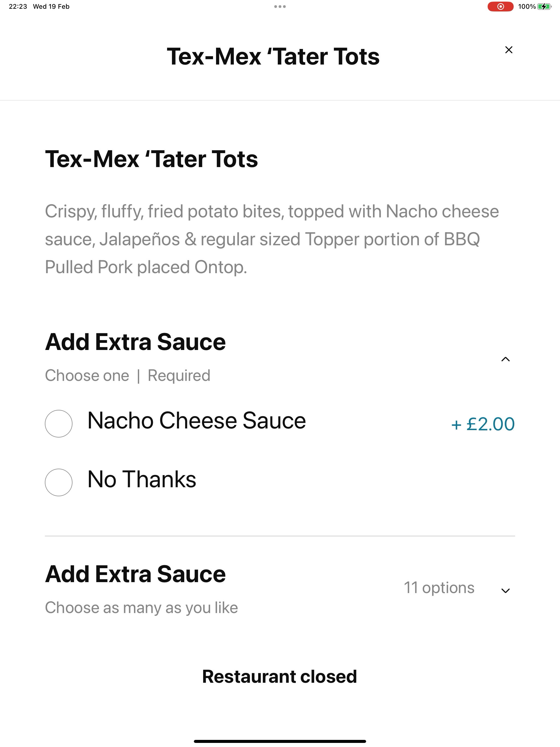Viewport: 560px width, 747px height.
Task: Tap the Choose as many as you like heading
Action: point(142,608)
